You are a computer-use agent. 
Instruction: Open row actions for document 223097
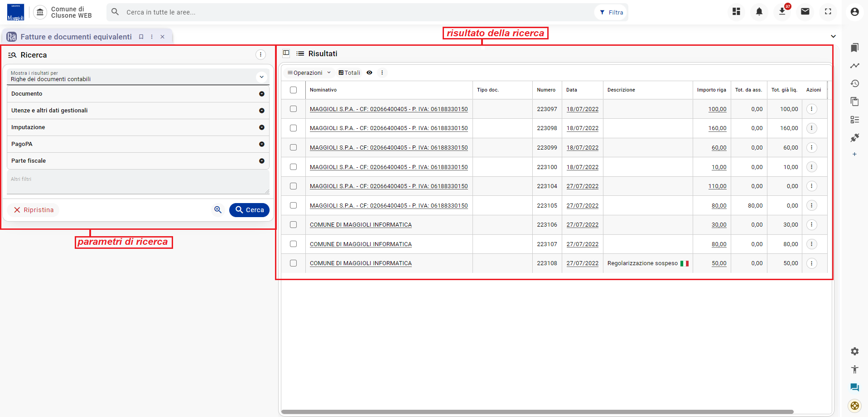click(x=811, y=109)
